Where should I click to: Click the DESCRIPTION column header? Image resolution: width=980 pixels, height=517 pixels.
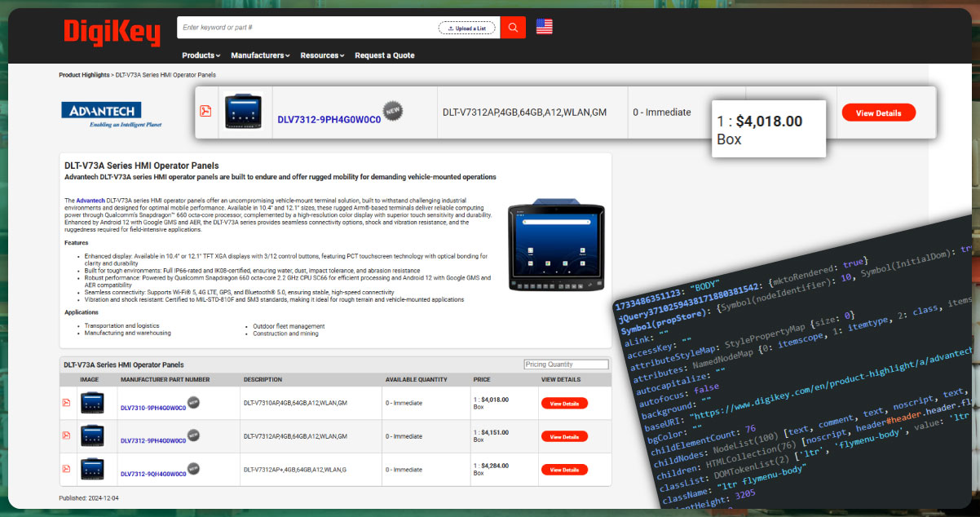point(263,379)
